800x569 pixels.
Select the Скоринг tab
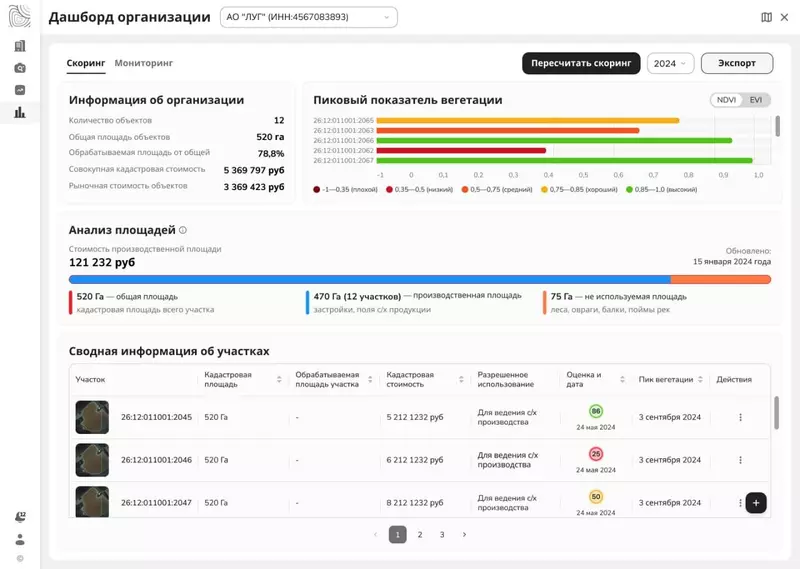click(86, 63)
